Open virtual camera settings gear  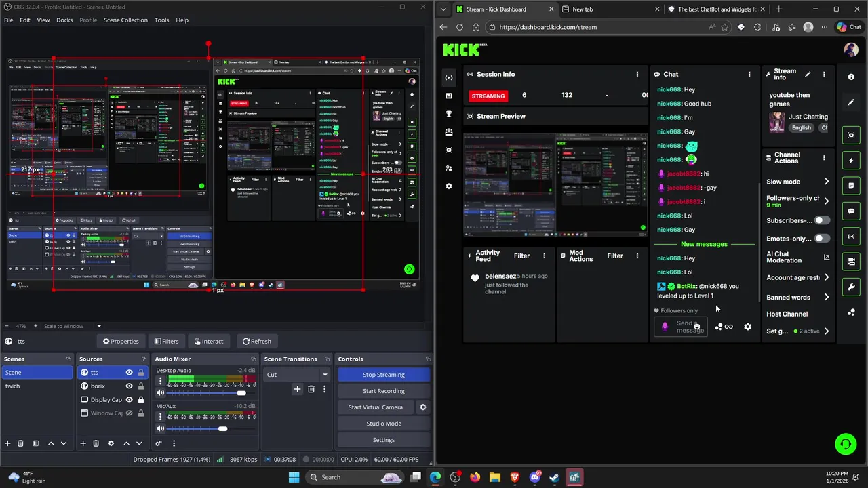coord(423,407)
